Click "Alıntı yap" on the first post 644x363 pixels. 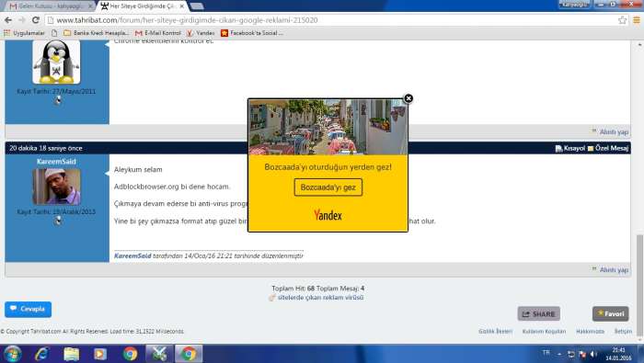click(610, 131)
